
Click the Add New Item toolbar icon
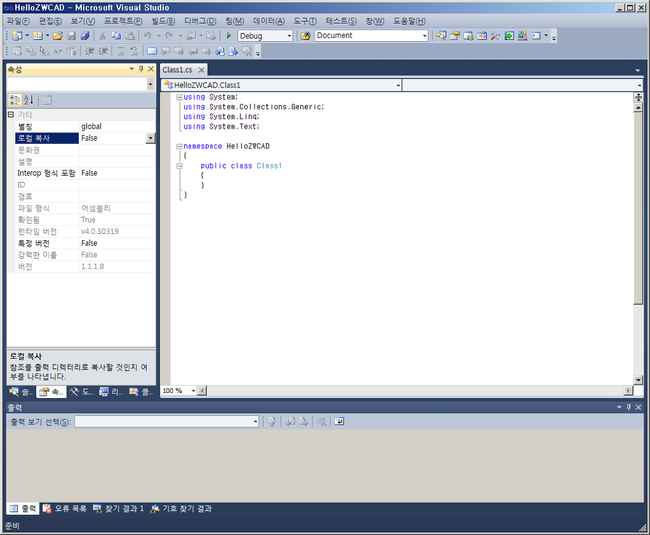tap(38, 36)
